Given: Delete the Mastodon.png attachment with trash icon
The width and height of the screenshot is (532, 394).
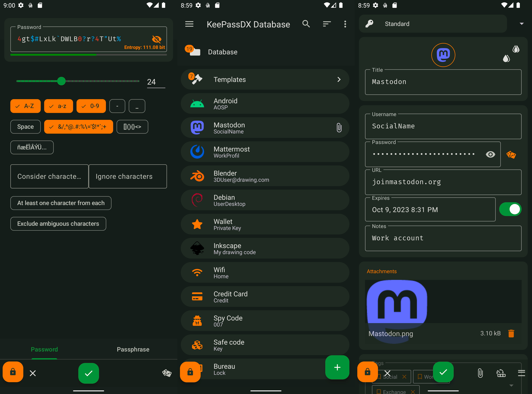Looking at the screenshot, I should point(511,333).
